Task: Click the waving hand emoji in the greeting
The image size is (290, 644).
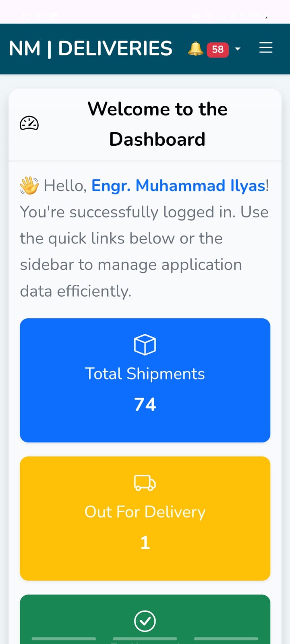Action: [x=29, y=186]
